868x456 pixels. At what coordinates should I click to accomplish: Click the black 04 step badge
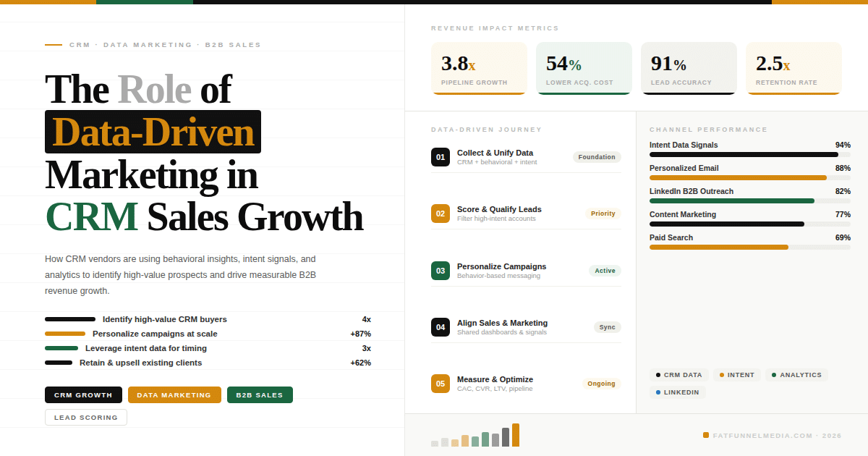point(441,327)
